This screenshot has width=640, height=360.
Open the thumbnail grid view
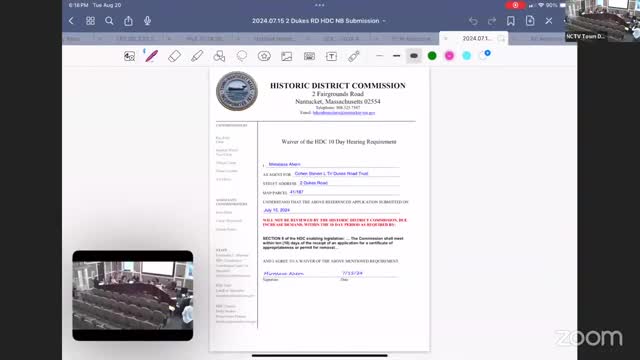[90, 21]
